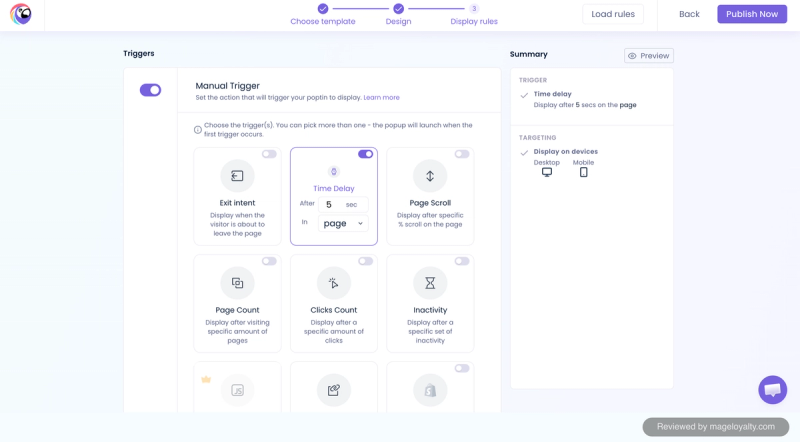Click the Time delay checkmark in Summary
The image size is (800, 442).
click(x=524, y=95)
